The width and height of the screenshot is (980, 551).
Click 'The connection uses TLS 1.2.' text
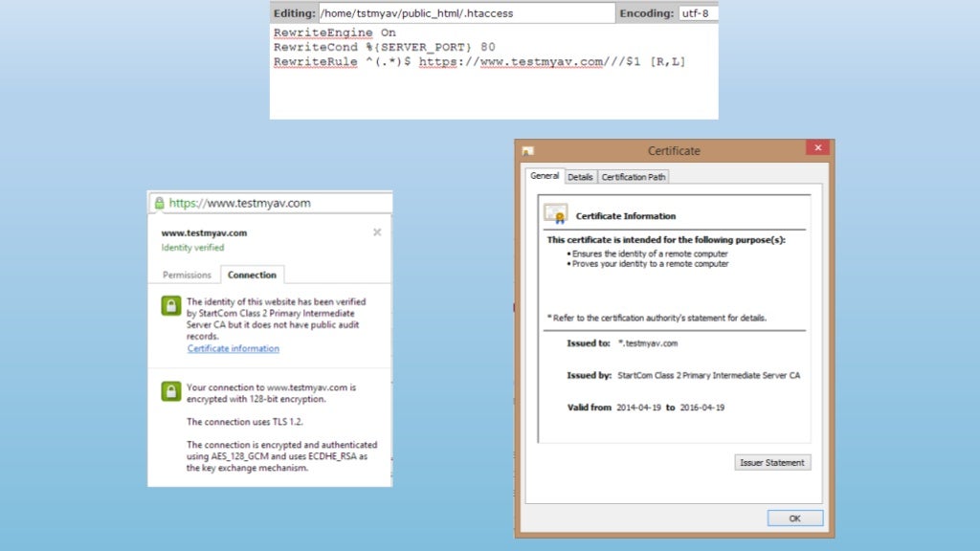click(244, 422)
